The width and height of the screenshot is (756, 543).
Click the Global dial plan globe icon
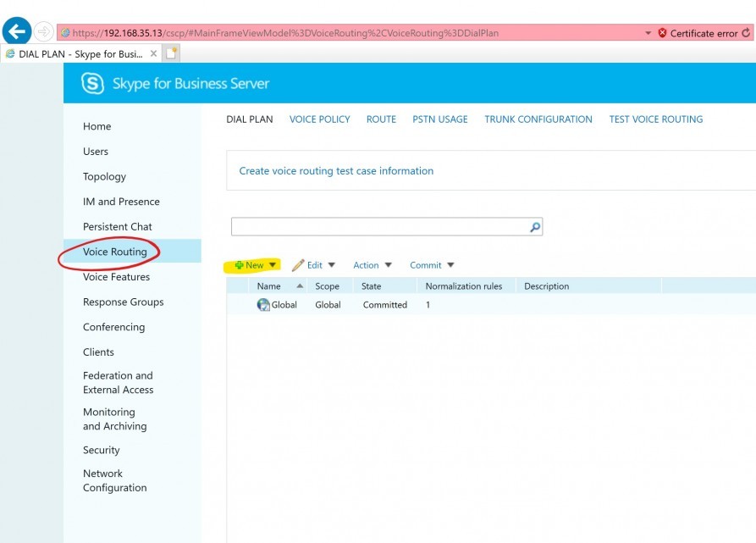pyautogui.click(x=263, y=305)
